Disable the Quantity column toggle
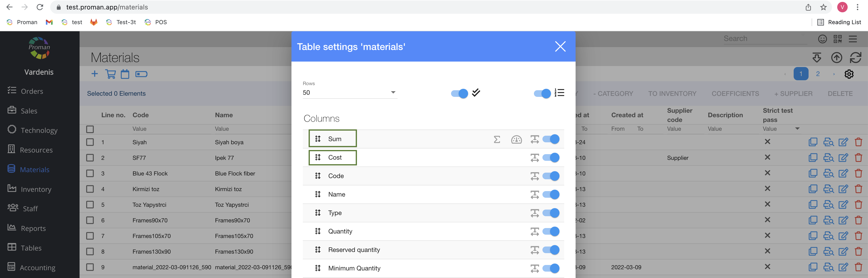 (x=550, y=231)
